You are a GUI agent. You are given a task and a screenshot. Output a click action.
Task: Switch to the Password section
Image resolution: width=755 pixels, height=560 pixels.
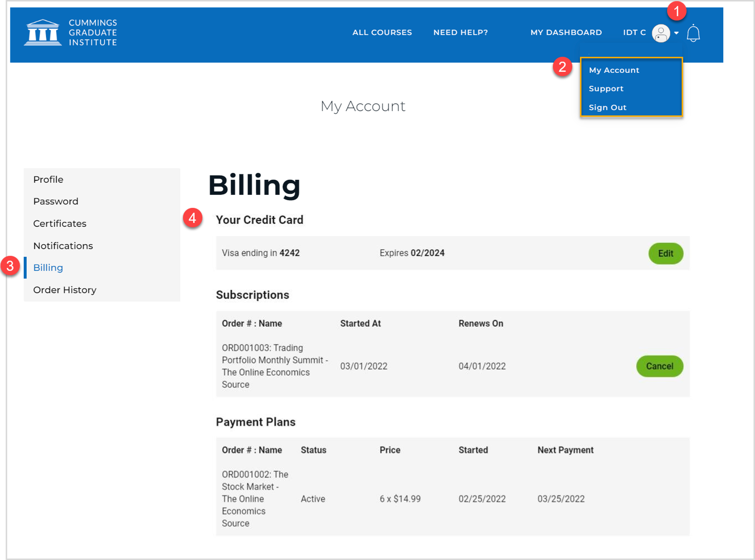(x=56, y=201)
